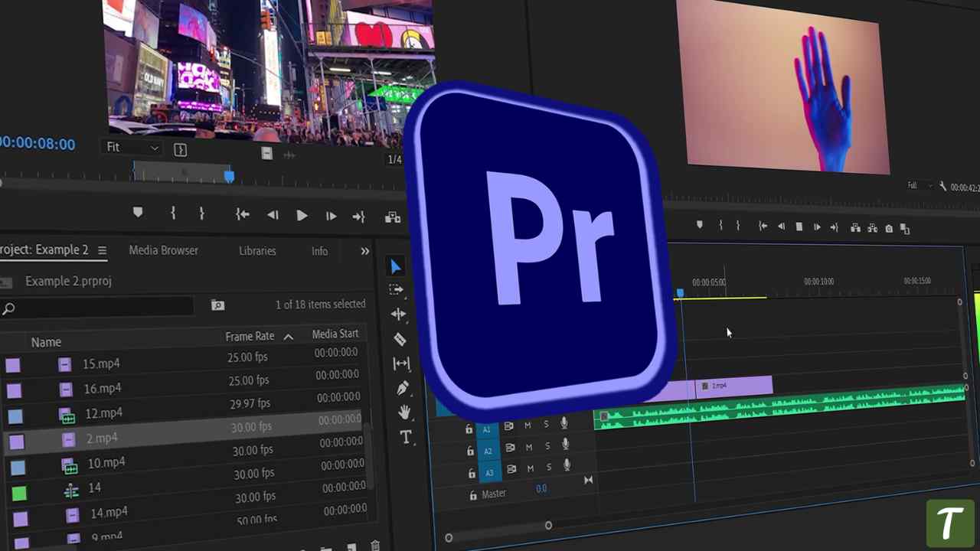Click Drag Video Only icon
Viewport: 980px width, 551px height.
[266, 154]
